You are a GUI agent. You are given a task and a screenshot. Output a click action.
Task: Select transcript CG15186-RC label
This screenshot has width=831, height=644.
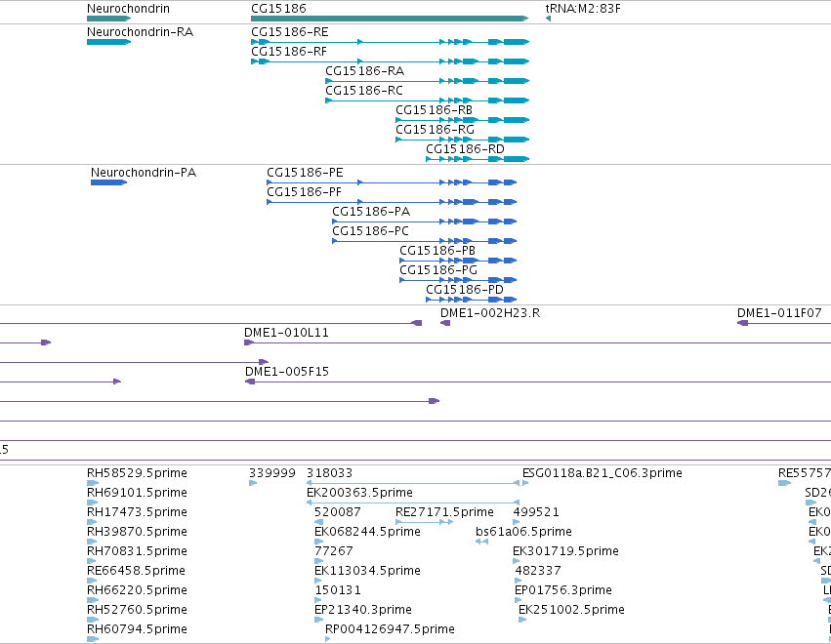[x=364, y=91]
